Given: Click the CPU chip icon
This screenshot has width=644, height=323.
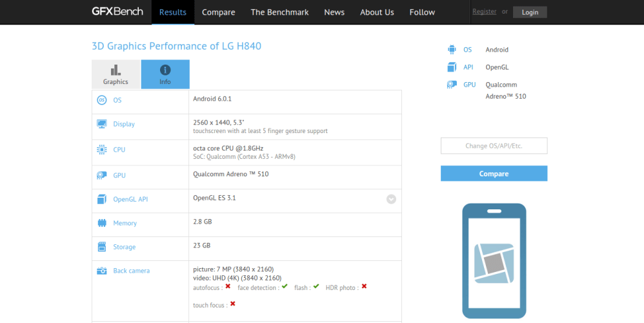Looking at the screenshot, I should [101, 150].
